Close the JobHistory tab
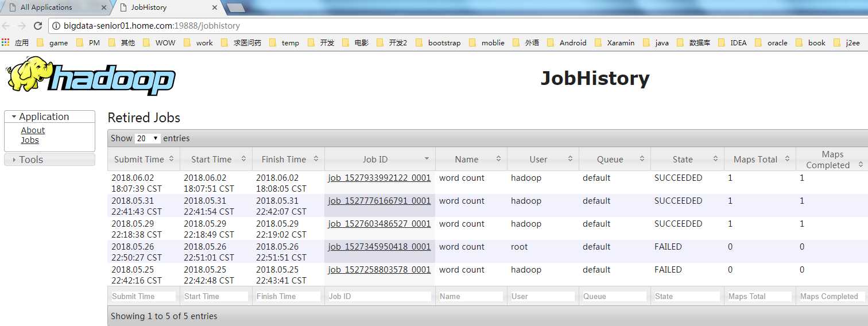868x326 pixels. tap(215, 7)
